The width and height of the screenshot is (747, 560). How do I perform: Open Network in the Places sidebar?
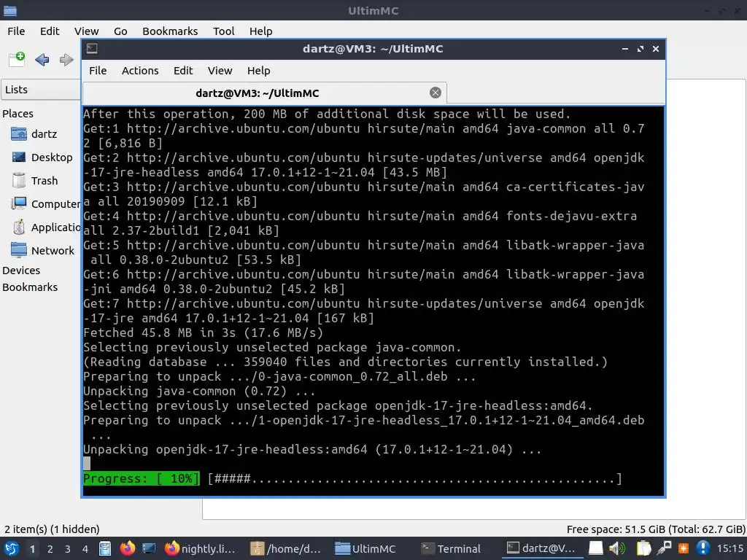42,251
